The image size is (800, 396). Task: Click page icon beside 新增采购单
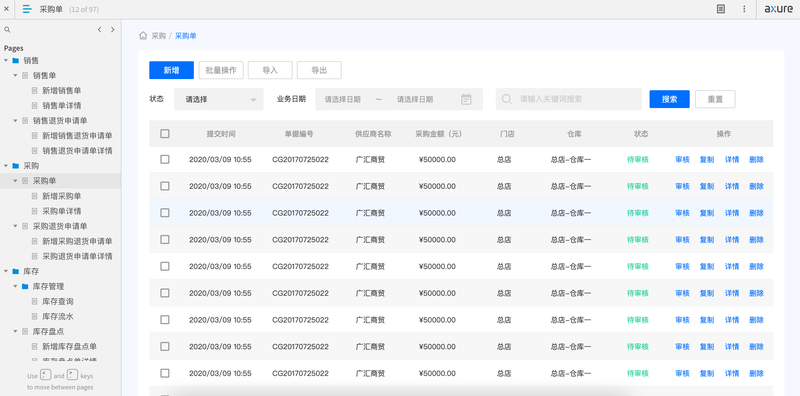[35, 196]
